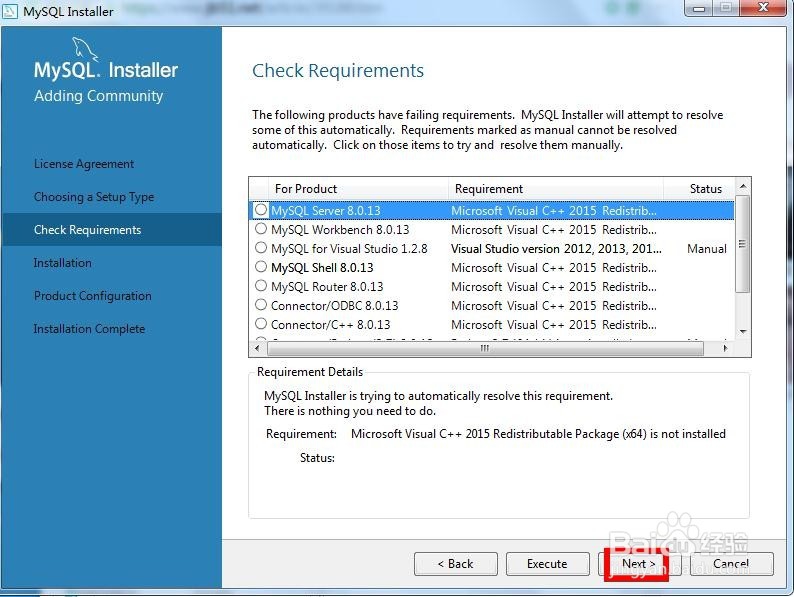Click the MySQL dolphin logo
This screenshot has height=597, width=794.
pos(85,50)
